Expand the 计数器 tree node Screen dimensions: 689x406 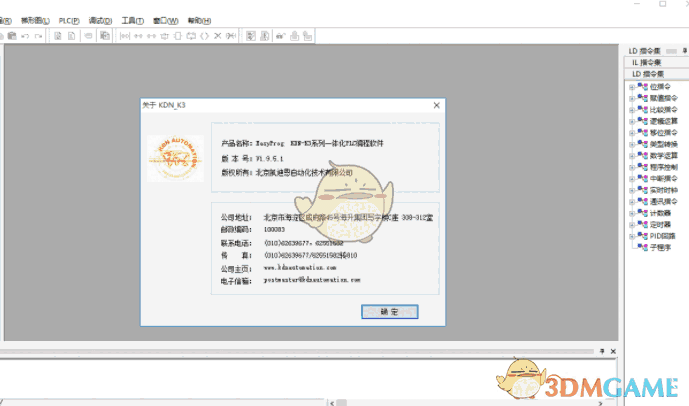coord(632,213)
